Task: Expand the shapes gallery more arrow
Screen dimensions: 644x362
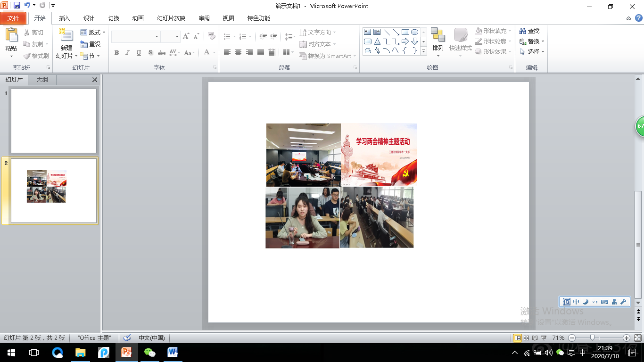Action: (x=423, y=51)
